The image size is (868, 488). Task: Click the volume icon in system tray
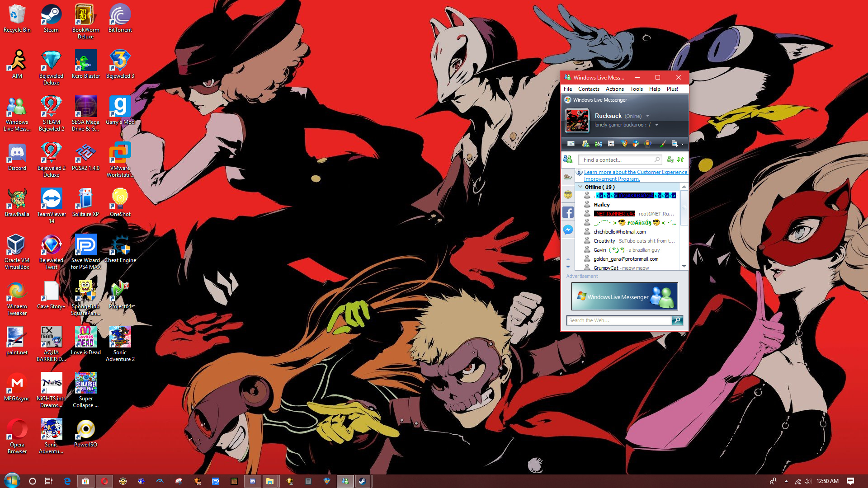pos(808,481)
